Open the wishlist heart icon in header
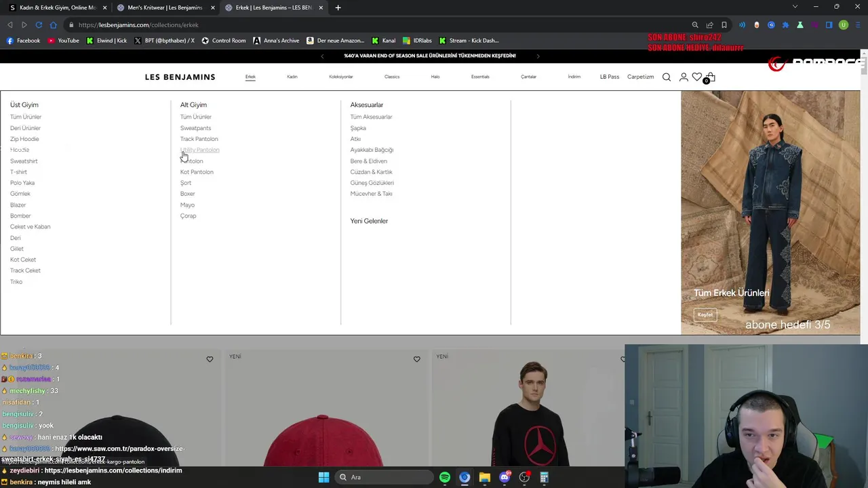Viewport: 868px width, 488px height. pos(697,77)
